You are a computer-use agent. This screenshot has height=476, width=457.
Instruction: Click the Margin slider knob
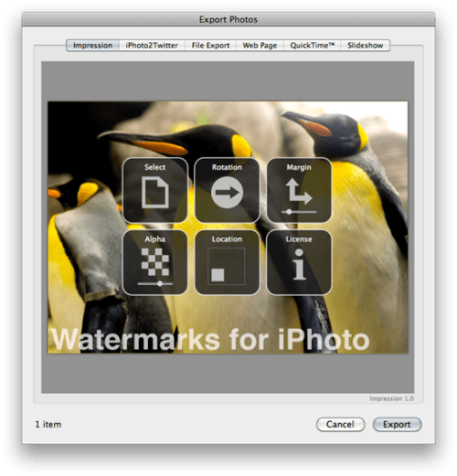[289, 212]
